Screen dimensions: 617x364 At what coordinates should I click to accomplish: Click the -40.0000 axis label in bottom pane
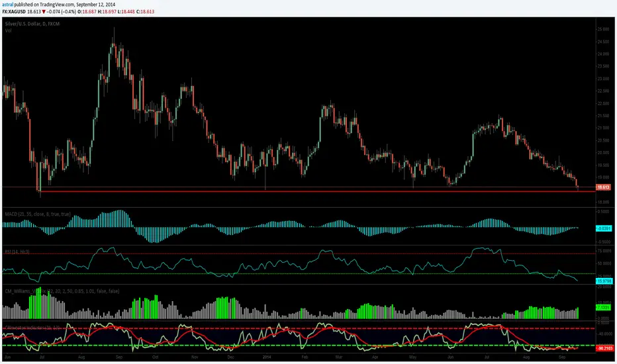click(604, 334)
